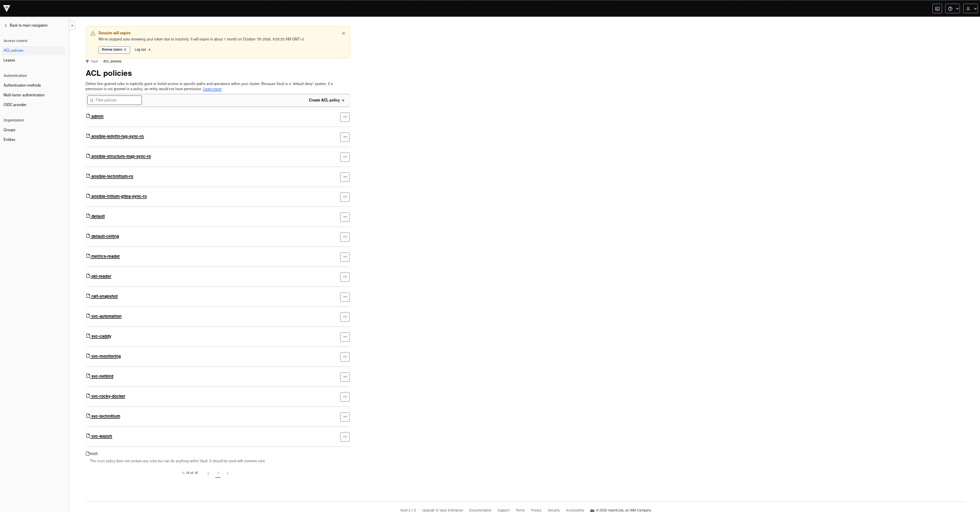Dismiss the session expire alert
The width and height of the screenshot is (980, 512).
pyautogui.click(x=344, y=33)
